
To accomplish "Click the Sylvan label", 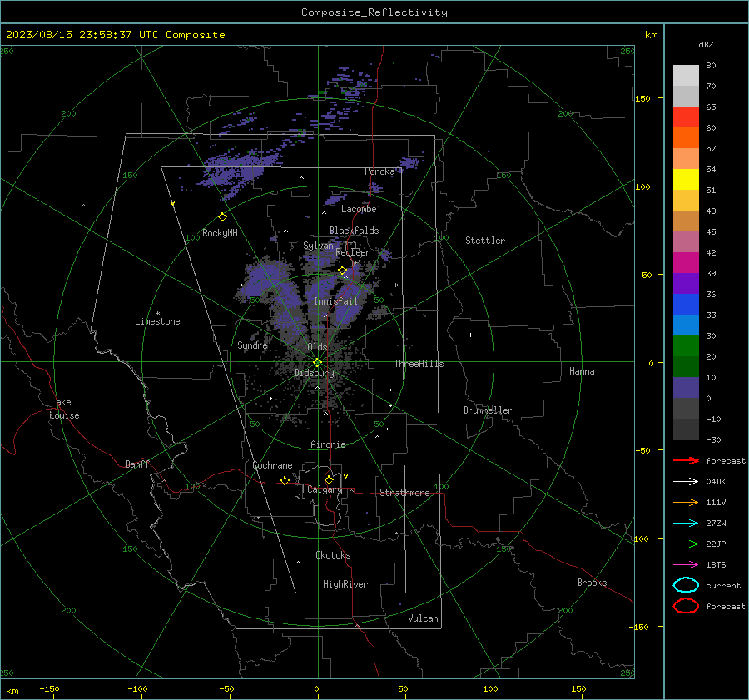I will 318,246.
